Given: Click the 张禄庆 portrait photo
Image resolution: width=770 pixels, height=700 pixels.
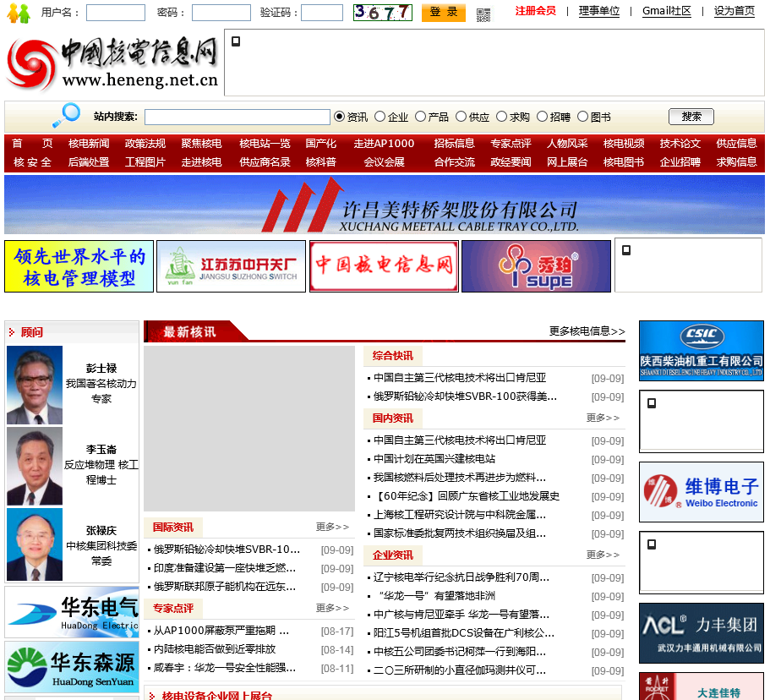Looking at the screenshot, I should pos(35,544).
